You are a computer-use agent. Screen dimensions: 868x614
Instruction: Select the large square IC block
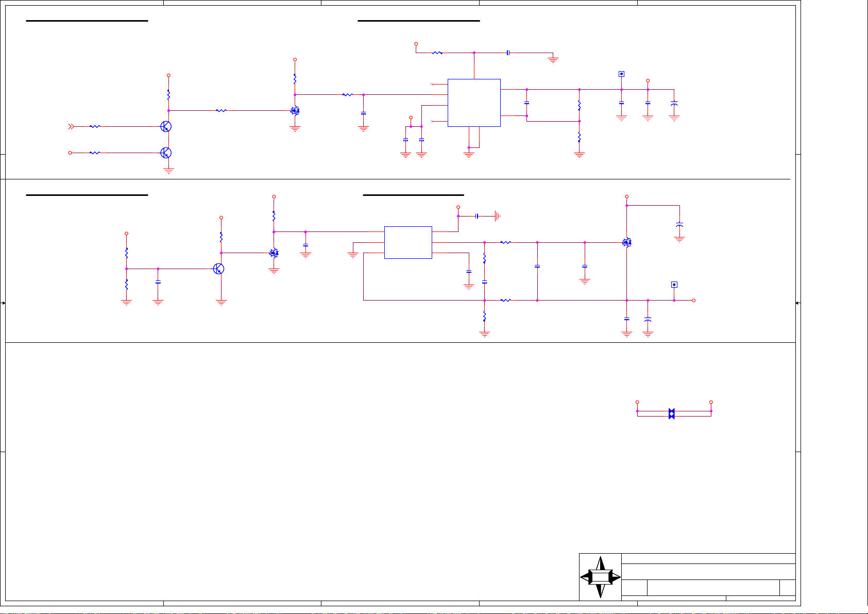474,103
